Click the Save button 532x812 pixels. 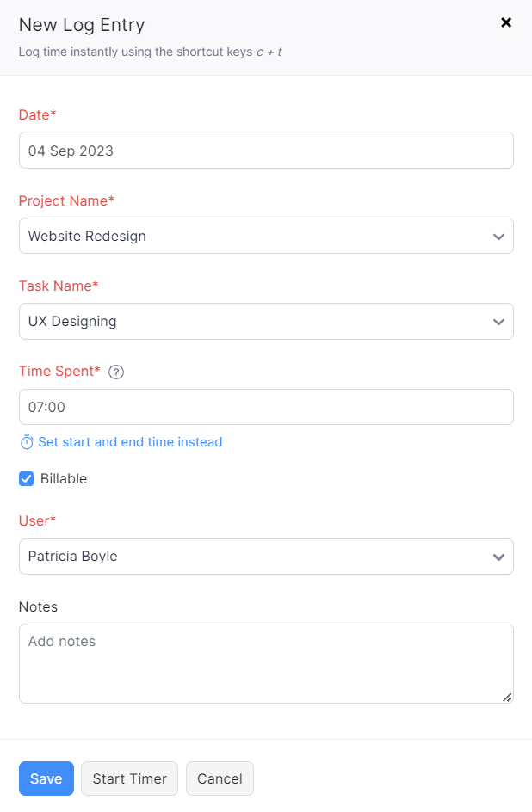[x=46, y=778]
